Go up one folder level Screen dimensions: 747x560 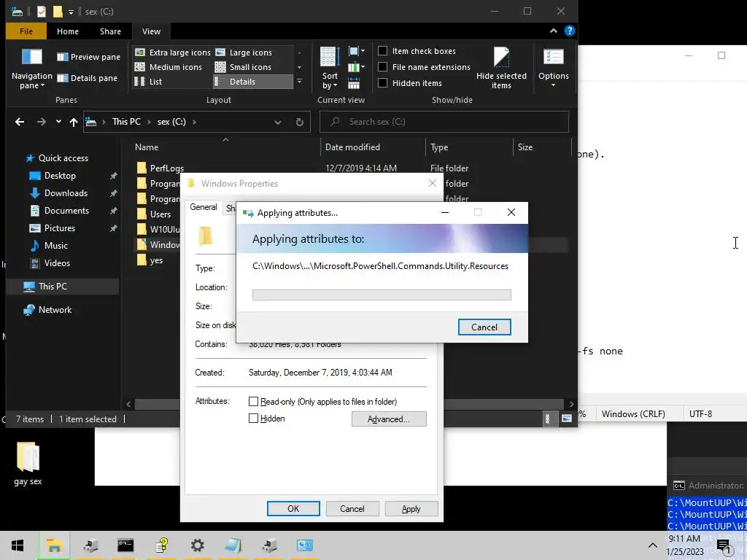point(74,122)
